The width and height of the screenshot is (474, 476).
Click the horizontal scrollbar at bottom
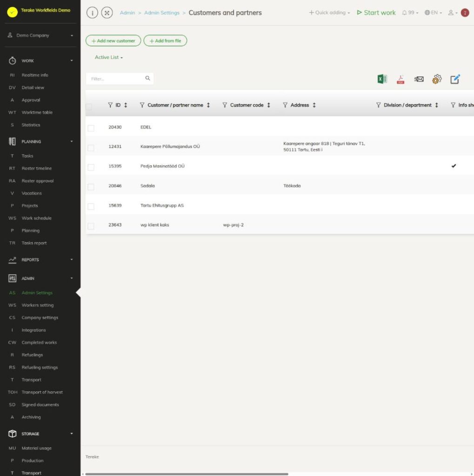(187, 474)
